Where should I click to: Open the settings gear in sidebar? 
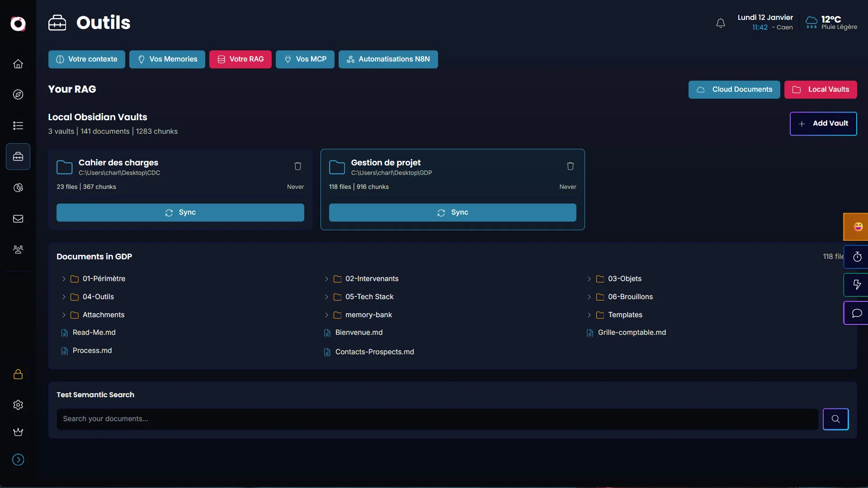click(x=18, y=405)
